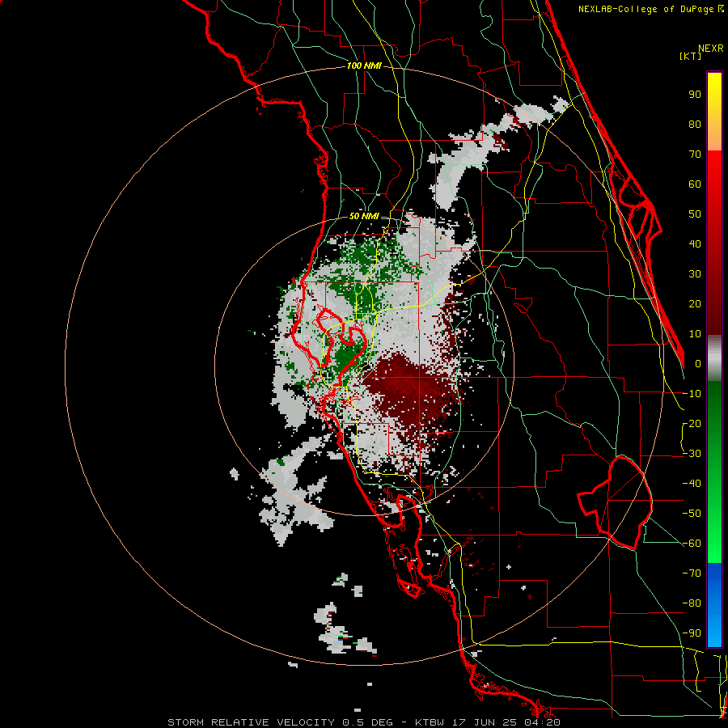Image resolution: width=728 pixels, height=728 pixels.
Task: Click the 30 value on velocity scale
Action: click(x=695, y=274)
